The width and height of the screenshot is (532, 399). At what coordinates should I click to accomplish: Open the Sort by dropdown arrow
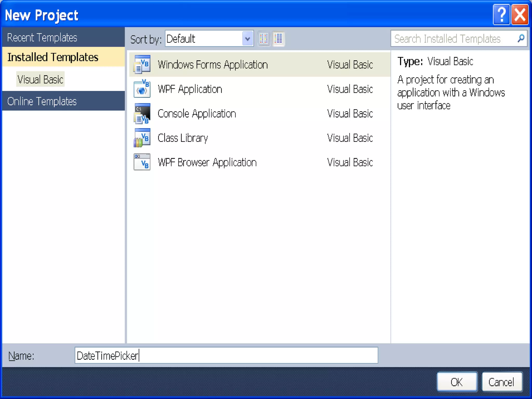[248, 39]
